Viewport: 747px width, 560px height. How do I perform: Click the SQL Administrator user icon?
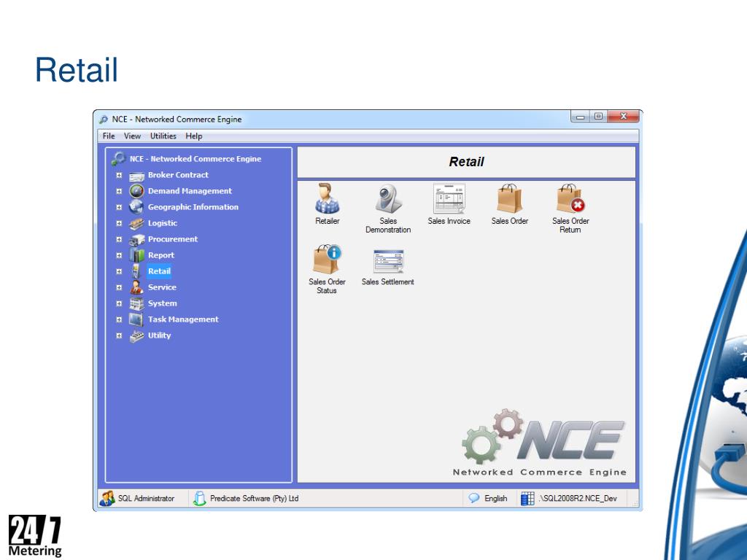[107, 499]
